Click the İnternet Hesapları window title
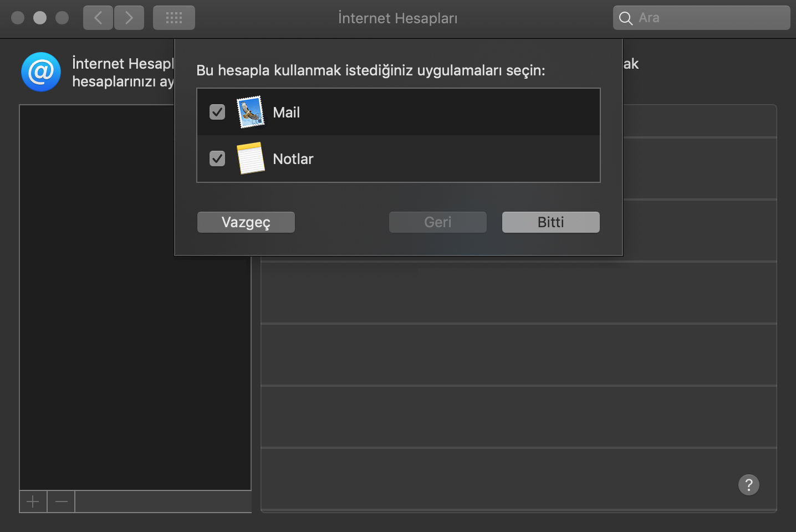Viewport: 796px width, 532px height. click(x=397, y=18)
